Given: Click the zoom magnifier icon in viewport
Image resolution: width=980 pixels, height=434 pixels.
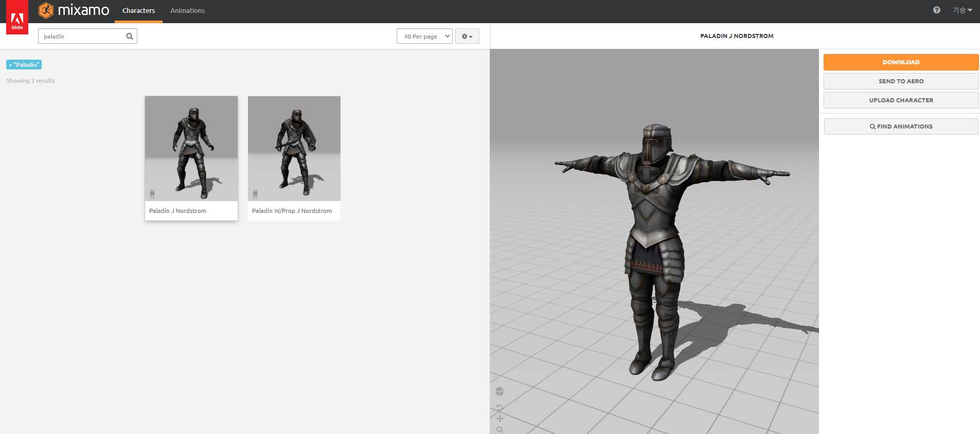Looking at the screenshot, I should pyautogui.click(x=500, y=429).
